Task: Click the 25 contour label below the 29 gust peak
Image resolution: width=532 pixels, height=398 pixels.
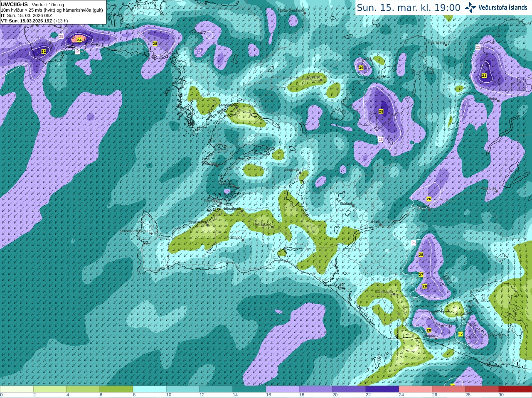Action: 381,140
